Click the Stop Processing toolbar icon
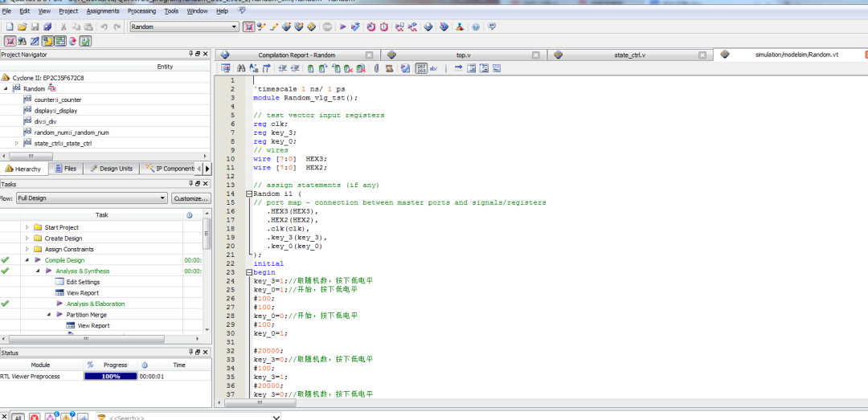Image resolution: width=868 pixels, height=420 pixels. [328, 27]
